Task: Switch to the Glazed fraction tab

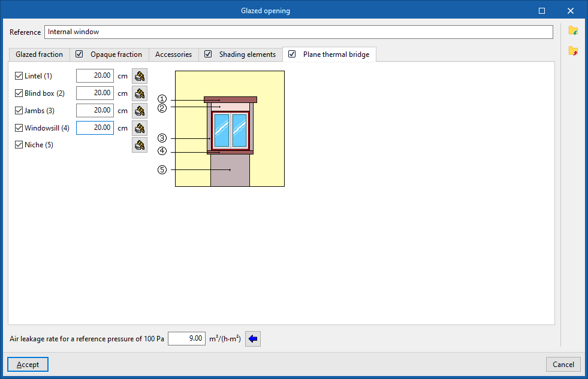Action: coord(40,54)
